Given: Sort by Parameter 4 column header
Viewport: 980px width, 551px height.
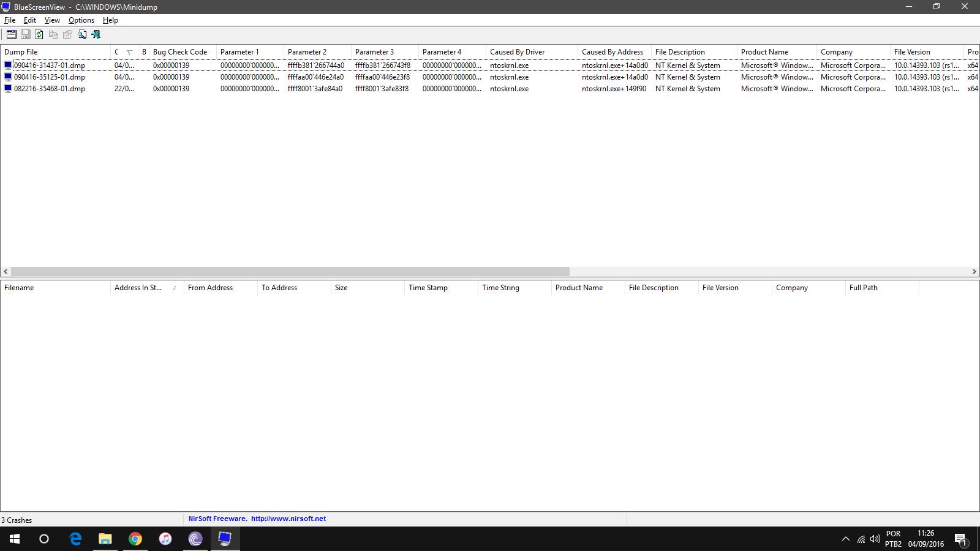Looking at the screenshot, I should tap(452, 52).
